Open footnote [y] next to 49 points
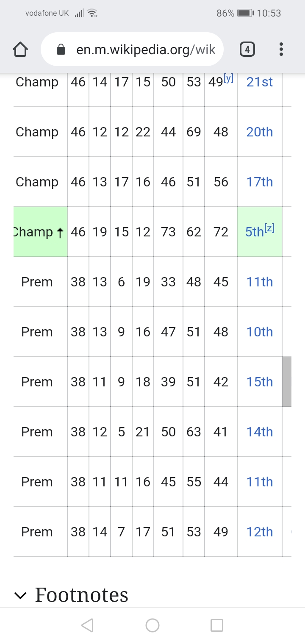 coord(229,78)
